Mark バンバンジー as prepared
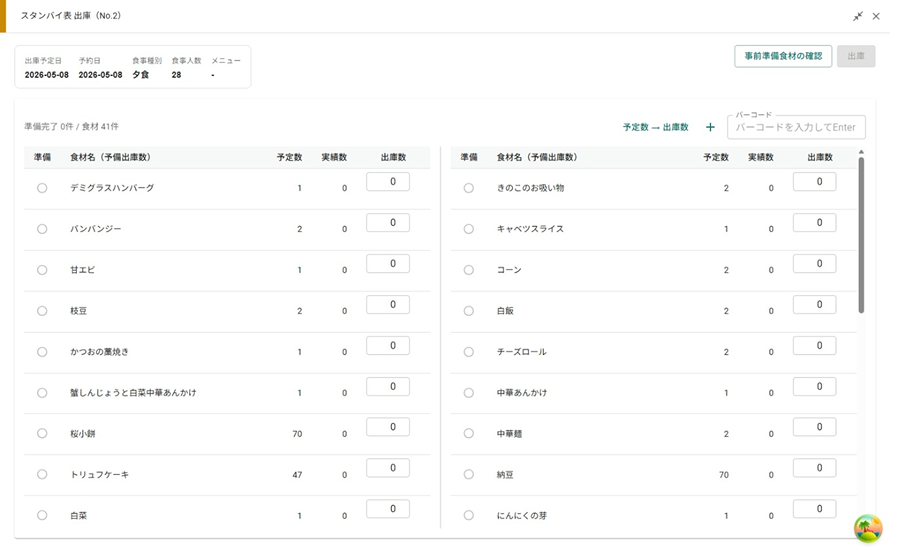 coord(42,228)
